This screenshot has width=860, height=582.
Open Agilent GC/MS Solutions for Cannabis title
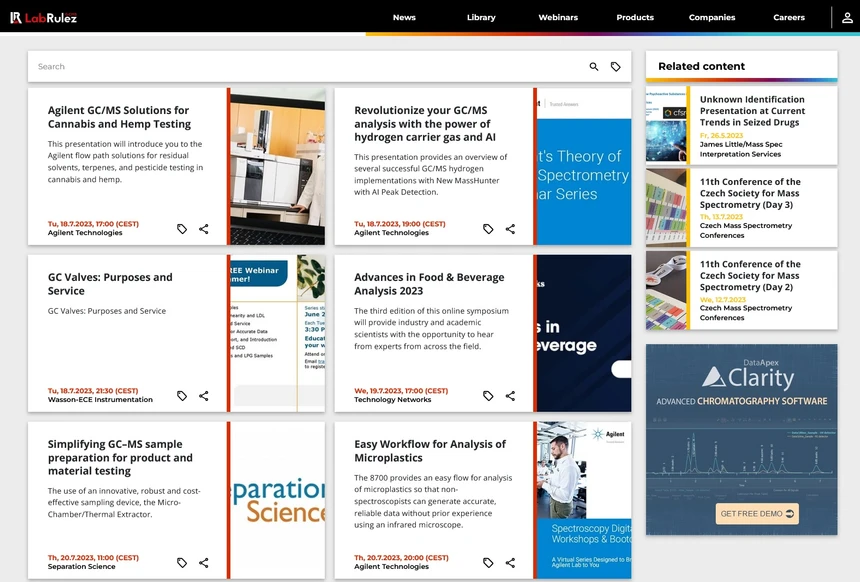coord(119,117)
